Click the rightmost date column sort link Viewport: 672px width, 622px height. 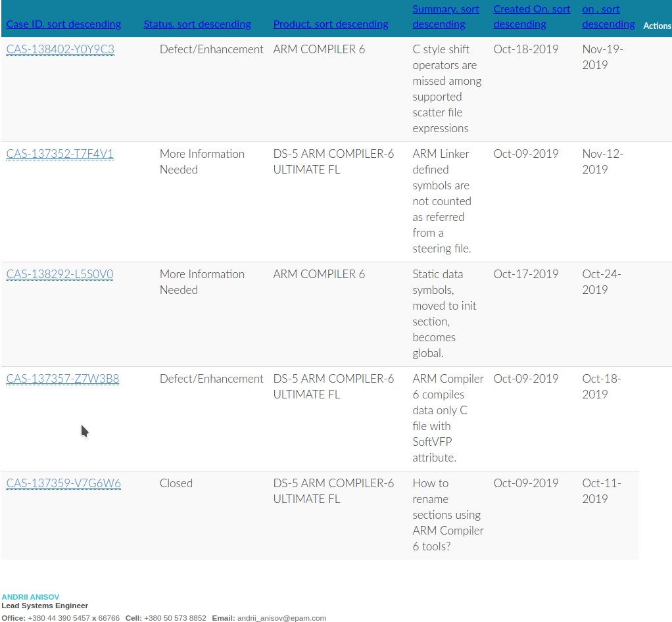point(608,17)
